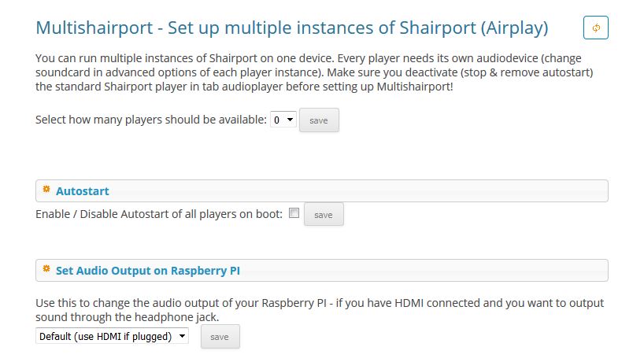The height and width of the screenshot is (362, 644).
Task: Open the number of players dropdown
Action: tap(283, 120)
